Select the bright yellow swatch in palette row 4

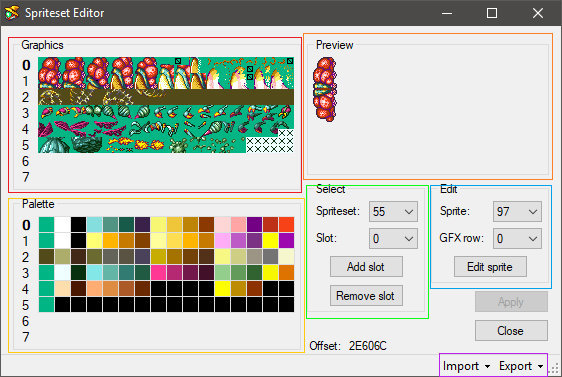(x=222, y=288)
